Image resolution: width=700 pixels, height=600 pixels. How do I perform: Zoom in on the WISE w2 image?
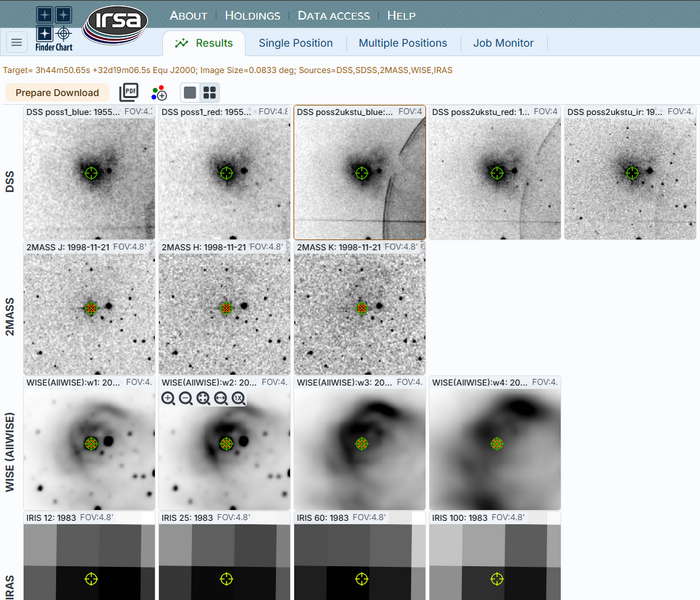coord(168,398)
